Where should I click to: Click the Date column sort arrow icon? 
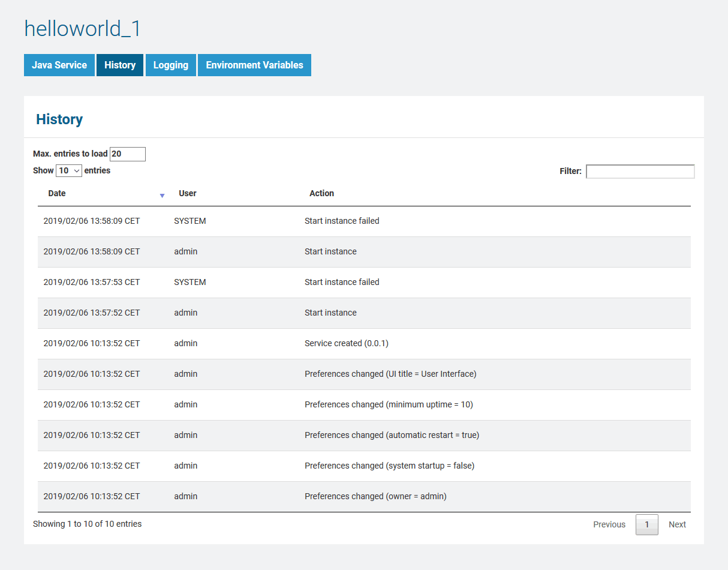[162, 196]
